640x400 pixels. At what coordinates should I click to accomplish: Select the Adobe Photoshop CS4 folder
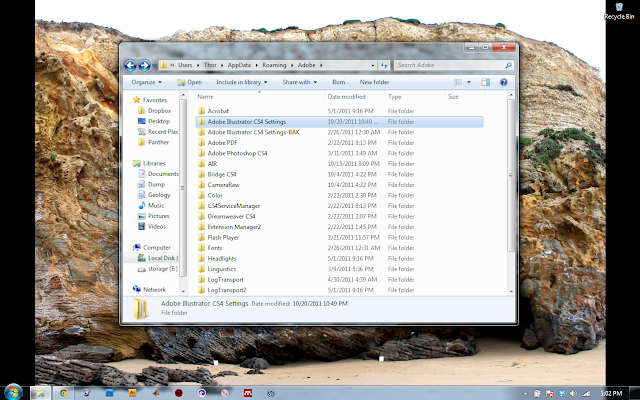point(237,153)
